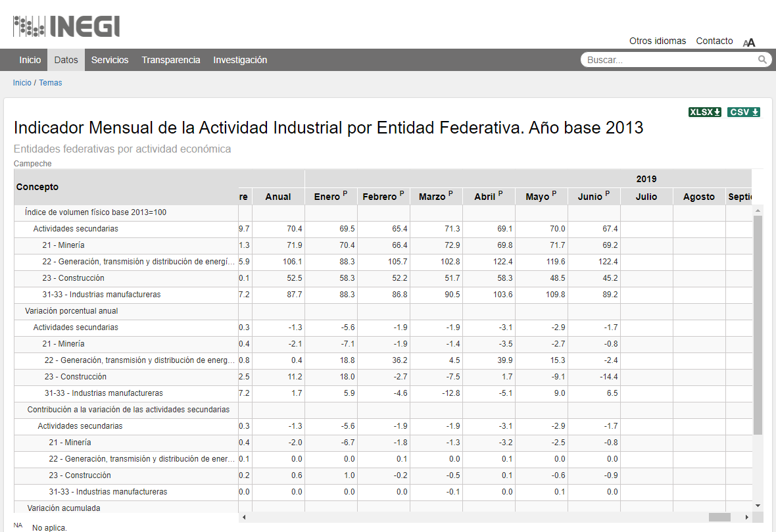
Task: Go to the Contacto page
Action: point(714,41)
